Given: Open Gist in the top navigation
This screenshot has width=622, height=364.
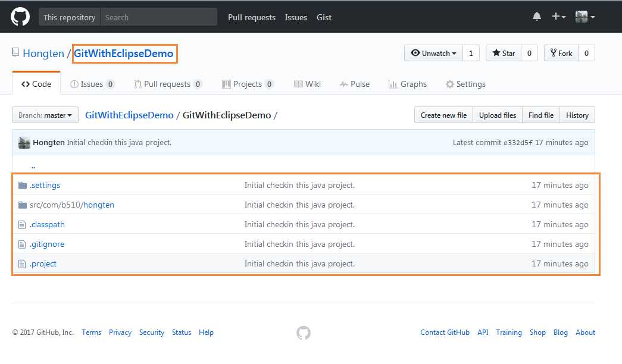Looking at the screenshot, I should coord(324,17).
